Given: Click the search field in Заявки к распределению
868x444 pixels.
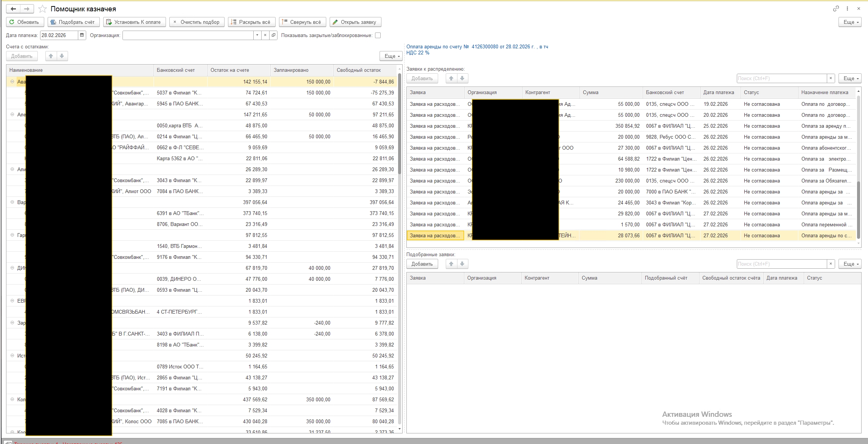Looking at the screenshot, I should (781, 78).
